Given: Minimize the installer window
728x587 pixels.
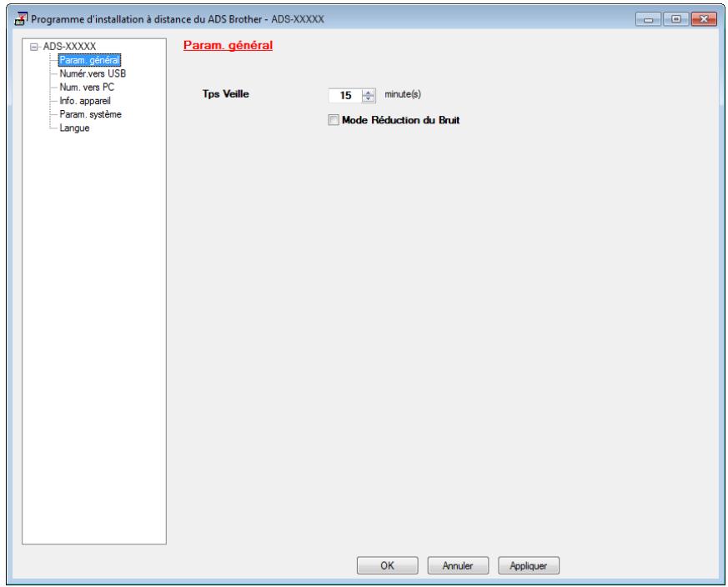Looking at the screenshot, I should 648,19.
